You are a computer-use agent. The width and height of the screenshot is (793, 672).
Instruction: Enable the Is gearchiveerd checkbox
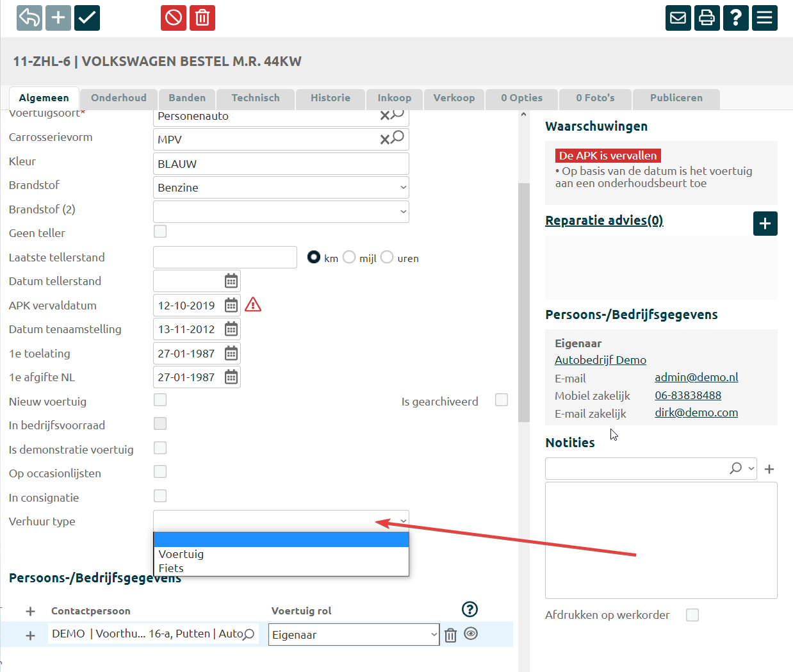coord(502,400)
